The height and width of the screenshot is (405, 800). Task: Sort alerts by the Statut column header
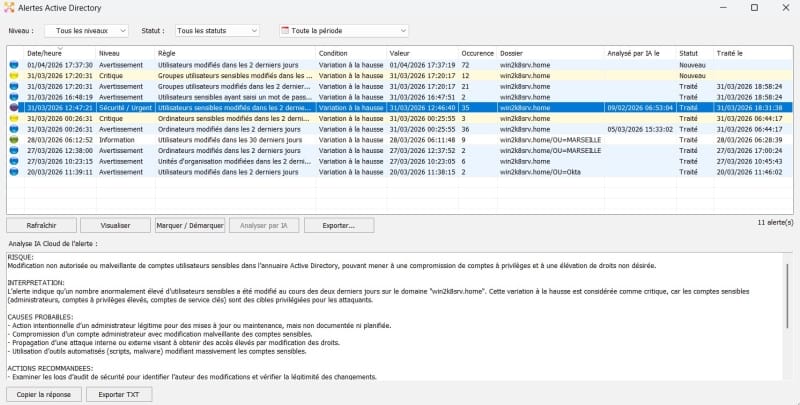pos(690,52)
